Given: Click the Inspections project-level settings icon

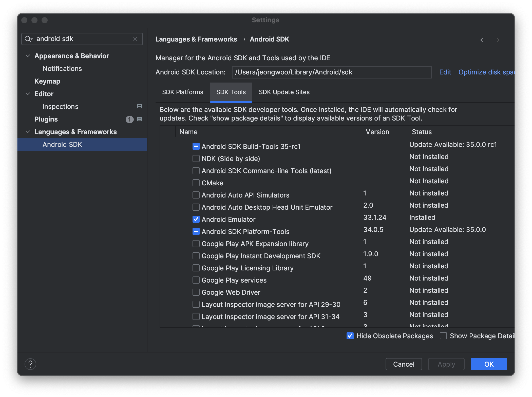Looking at the screenshot, I should pos(140,106).
